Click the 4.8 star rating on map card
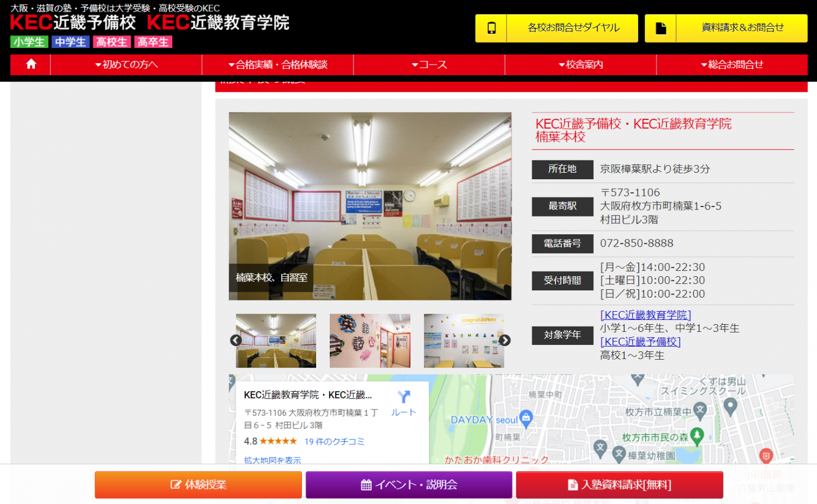The width and height of the screenshot is (817, 504). (270, 441)
